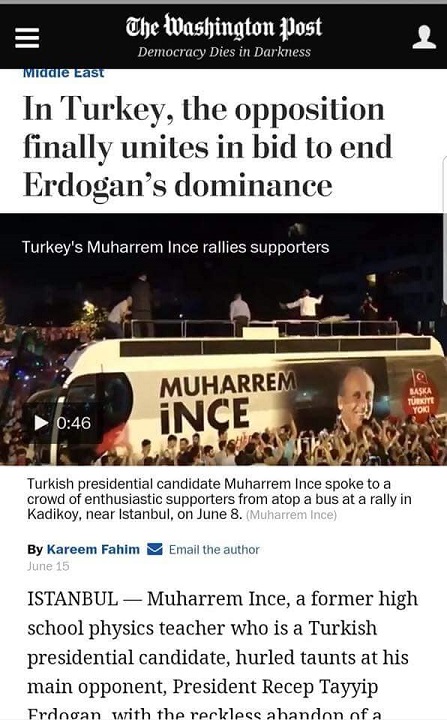Image resolution: width=447 pixels, height=720 pixels.
Task: Tap the Kadikoy rally video caption text
Action: 219,499
